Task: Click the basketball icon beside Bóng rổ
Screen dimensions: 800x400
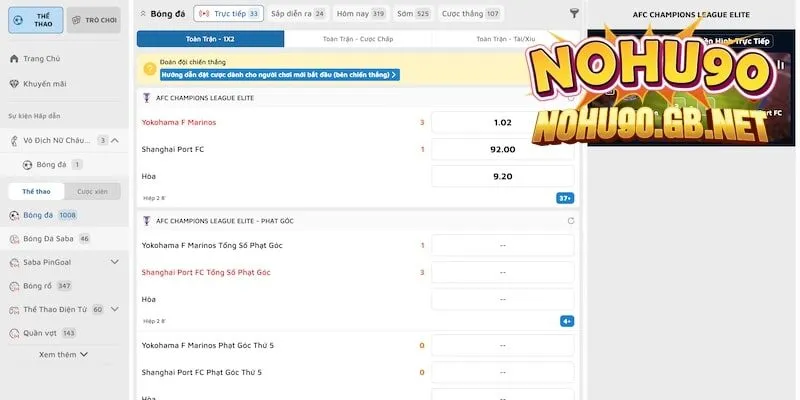Action: (14, 286)
